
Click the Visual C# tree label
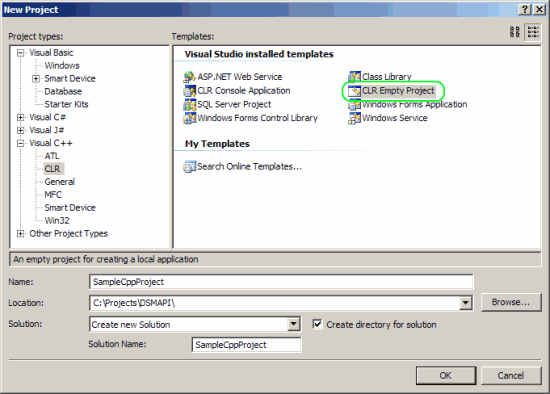47,117
